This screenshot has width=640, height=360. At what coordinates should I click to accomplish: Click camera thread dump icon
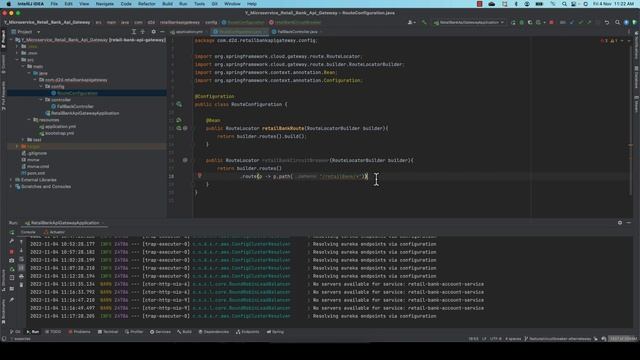11,260
